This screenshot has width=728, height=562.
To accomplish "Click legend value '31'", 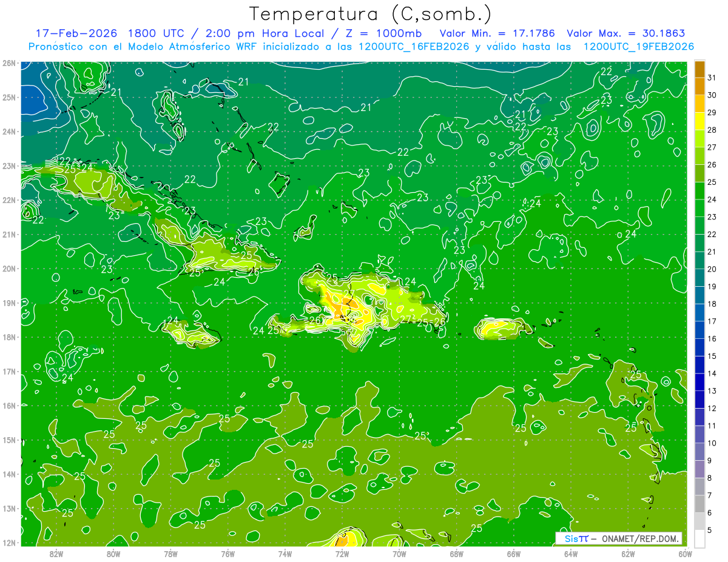I will (x=712, y=78).
